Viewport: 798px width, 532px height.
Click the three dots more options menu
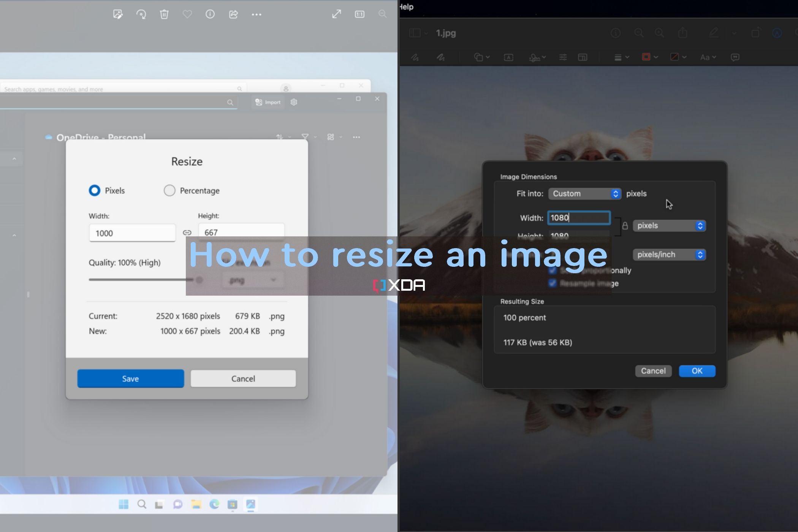tap(256, 14)
